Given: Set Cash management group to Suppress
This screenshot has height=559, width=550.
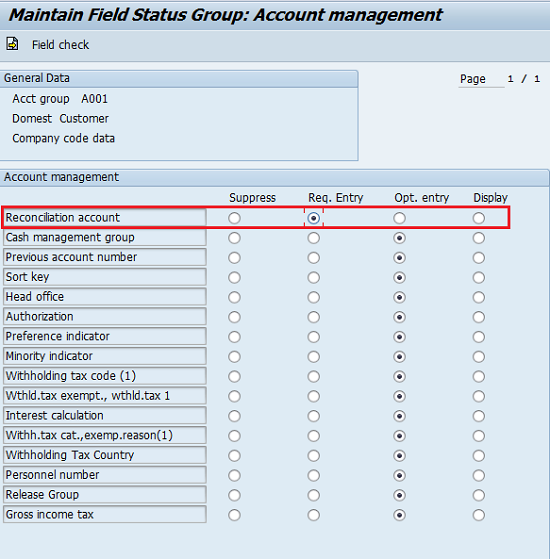Looking at the screenshot, I should click(234, 238).
